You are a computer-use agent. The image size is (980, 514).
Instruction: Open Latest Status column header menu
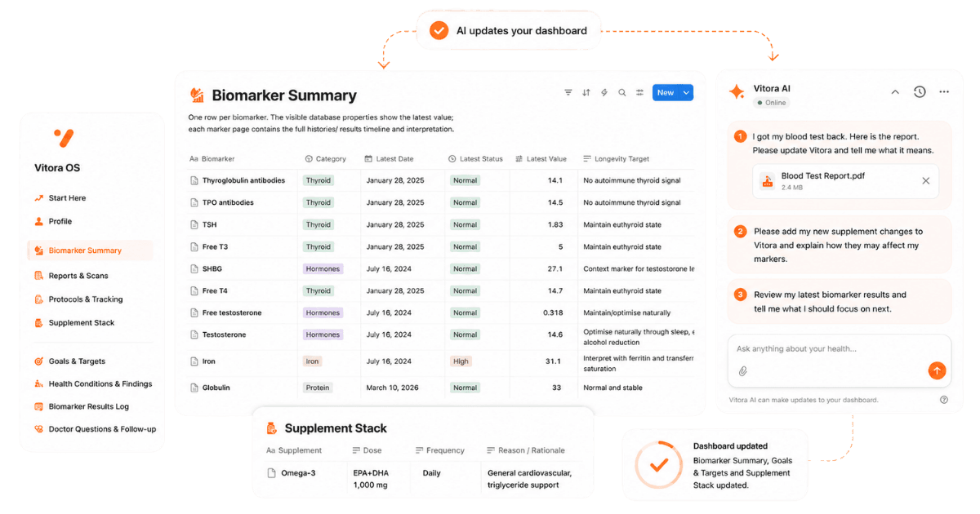(x=476, y=159)
